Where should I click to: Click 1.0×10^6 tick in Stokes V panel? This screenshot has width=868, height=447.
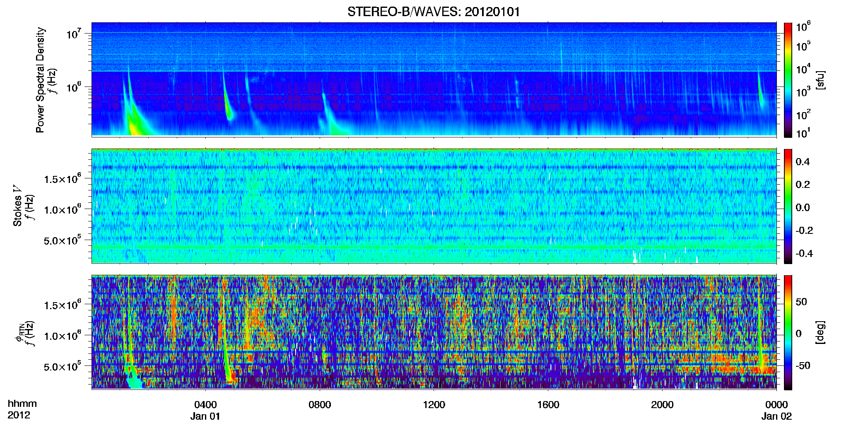click(63, 209)
